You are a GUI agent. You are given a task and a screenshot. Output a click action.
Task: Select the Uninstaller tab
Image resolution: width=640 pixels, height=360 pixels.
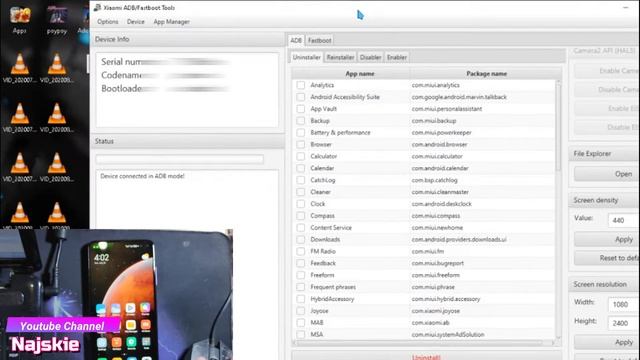307,57
